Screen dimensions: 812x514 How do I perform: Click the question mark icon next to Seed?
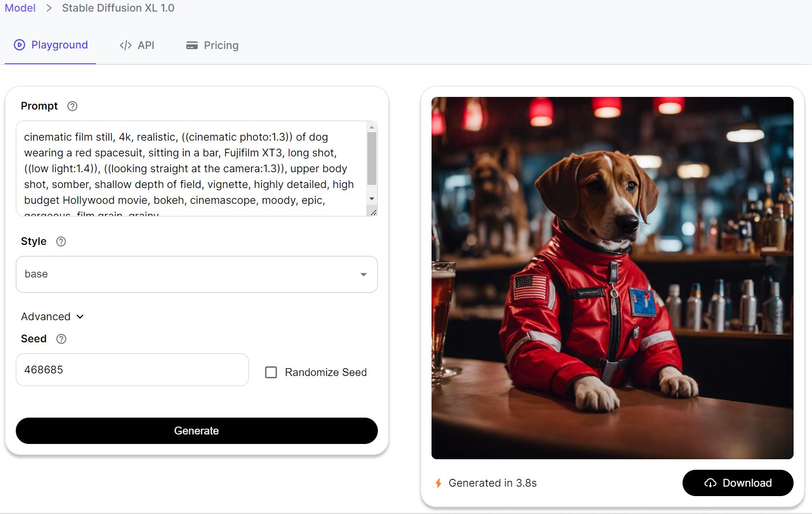click(62, 339)
